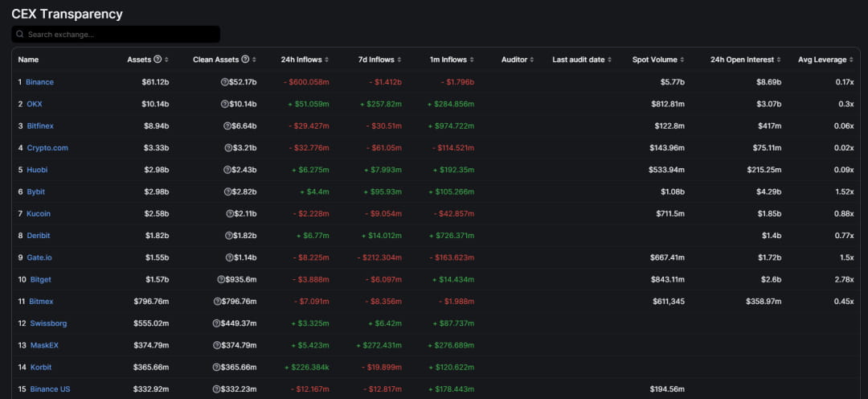Sort by 24h Inflows column arrows
Screen dimensions: 868x399
coord(326,60)
